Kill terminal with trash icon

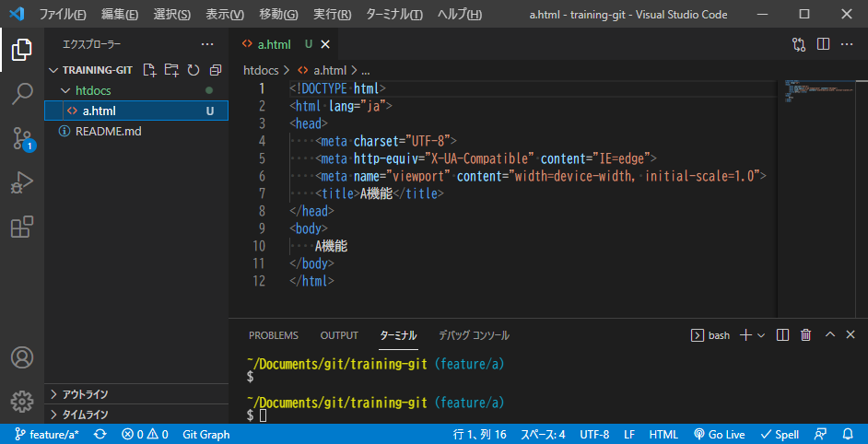coord(806,335)
